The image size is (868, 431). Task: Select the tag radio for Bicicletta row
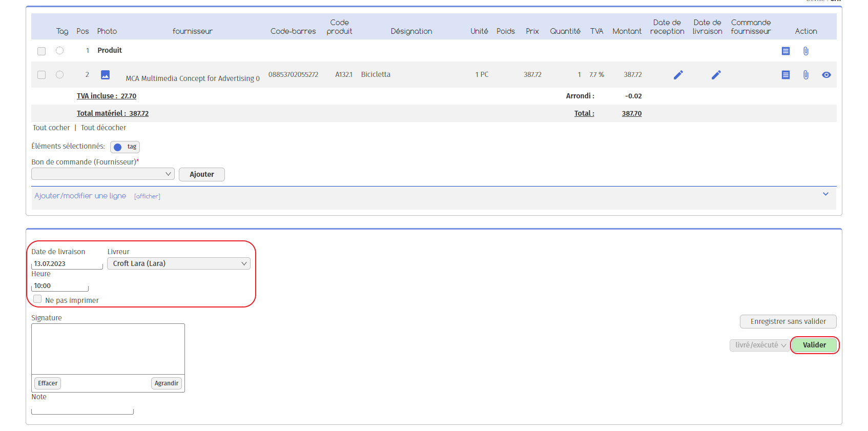click(x=59, y=75)
